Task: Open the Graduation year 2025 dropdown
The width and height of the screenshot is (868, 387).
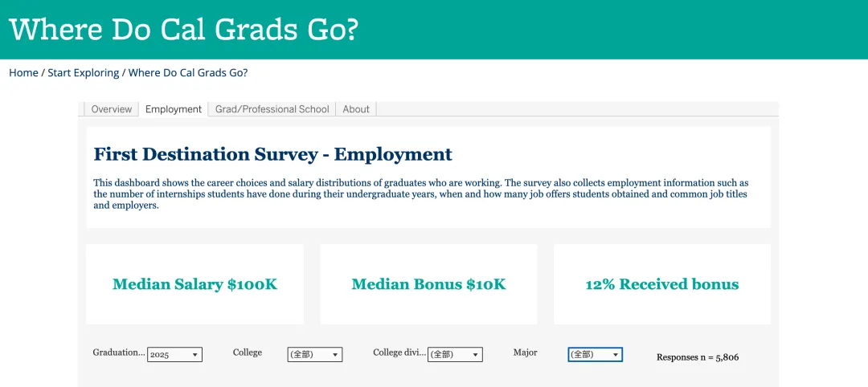Action: pyautogui.click(x=174, y=354)
